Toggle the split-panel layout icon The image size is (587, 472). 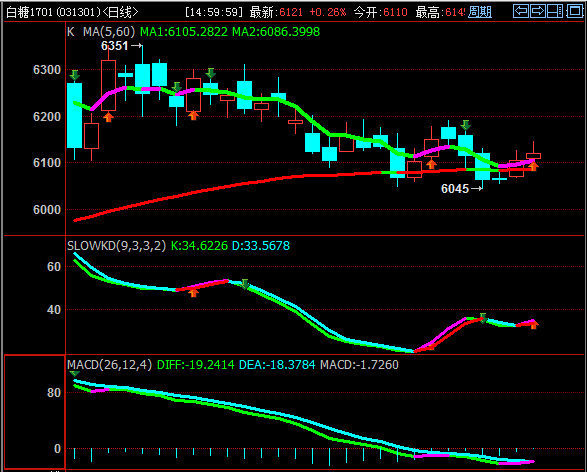(555, 11)
